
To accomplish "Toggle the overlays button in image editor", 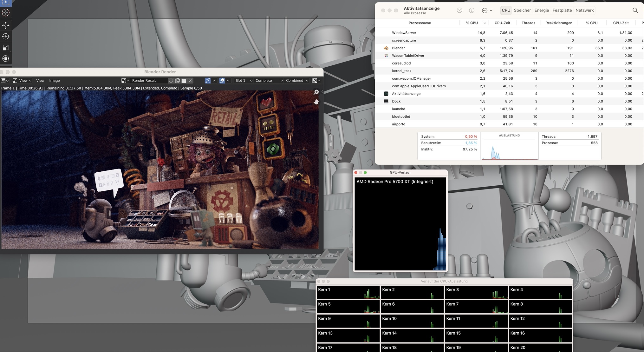I will tap(222, 81).
